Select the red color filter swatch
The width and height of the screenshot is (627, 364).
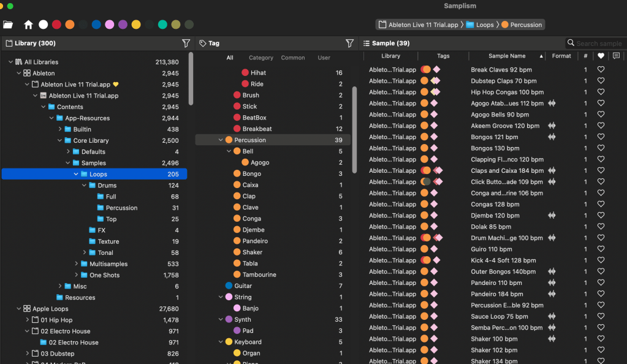point(56,25)
